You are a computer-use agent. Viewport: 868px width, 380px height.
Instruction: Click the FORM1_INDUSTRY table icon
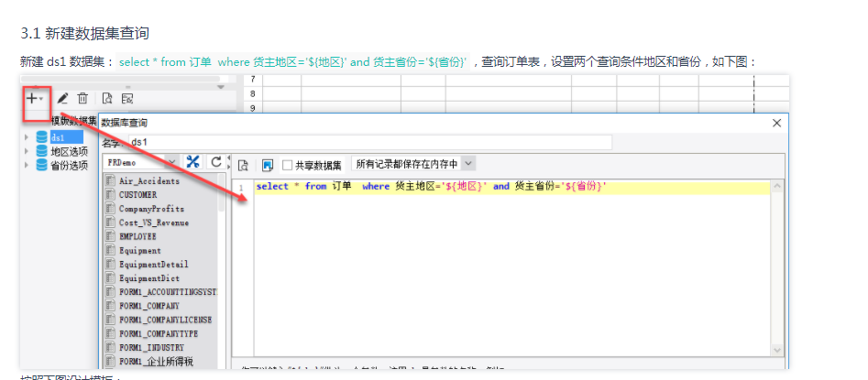[x=110, y=348]
